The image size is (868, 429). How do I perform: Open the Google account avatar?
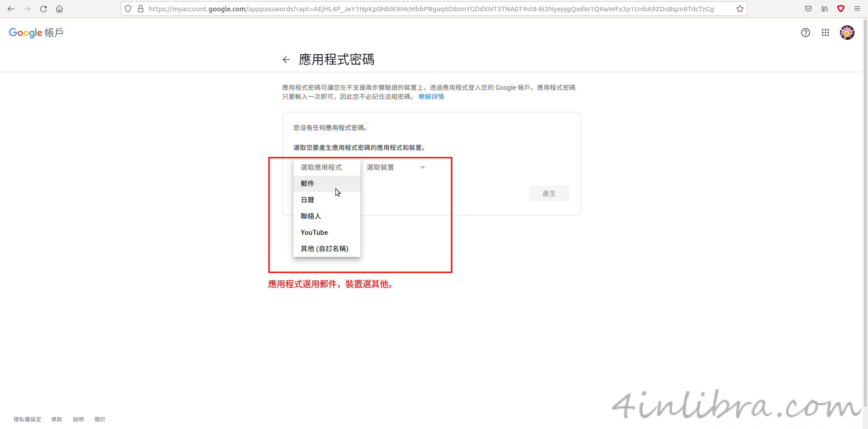(x=847, y=33)
